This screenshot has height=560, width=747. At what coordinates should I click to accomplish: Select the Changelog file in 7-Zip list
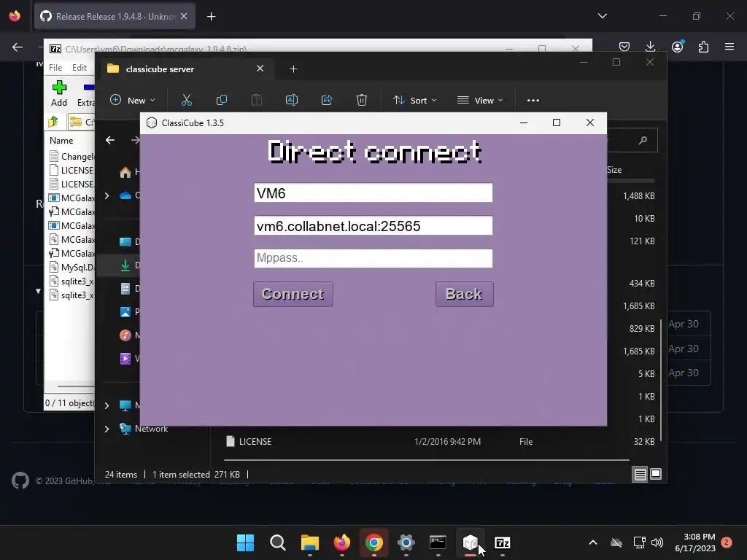pos(71,156)
